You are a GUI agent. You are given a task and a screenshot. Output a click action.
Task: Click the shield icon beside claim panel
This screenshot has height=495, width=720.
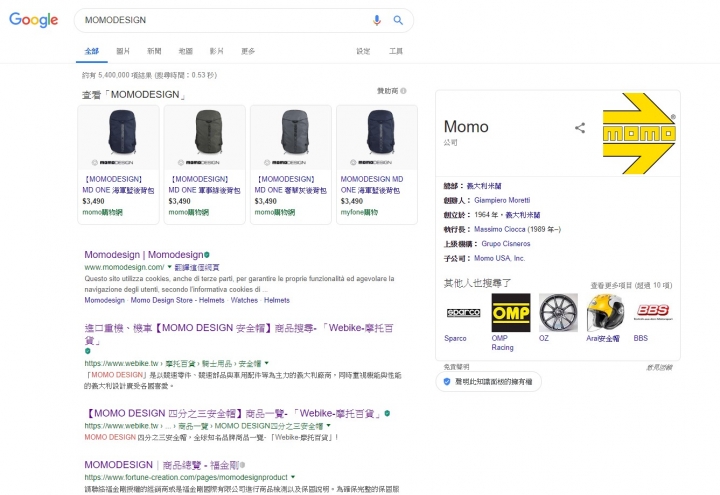(447, 382)
